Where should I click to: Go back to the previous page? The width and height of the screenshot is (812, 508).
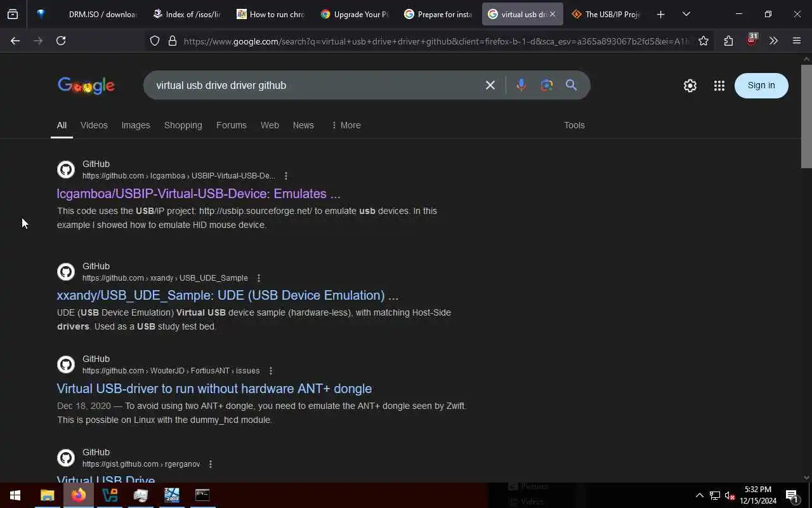(15, 41)
